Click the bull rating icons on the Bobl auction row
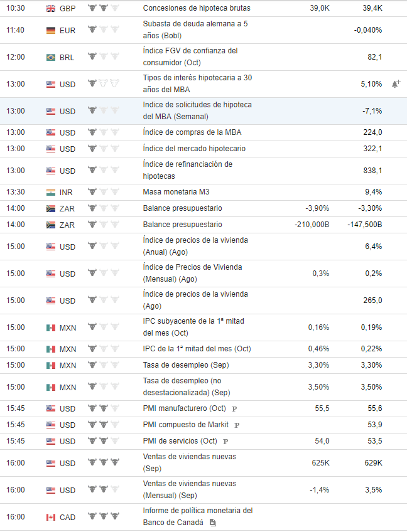 pyautogui.click(x=103, y=29)
